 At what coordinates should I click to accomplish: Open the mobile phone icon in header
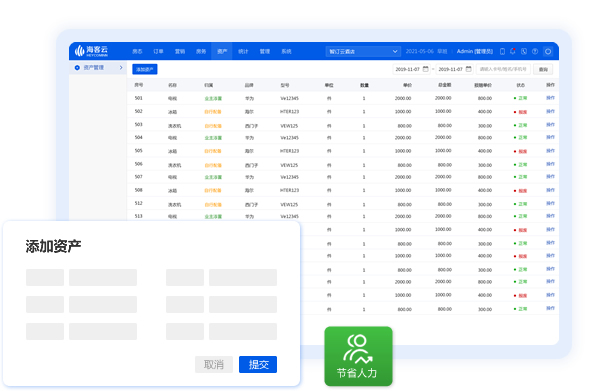tap(502, 51)
